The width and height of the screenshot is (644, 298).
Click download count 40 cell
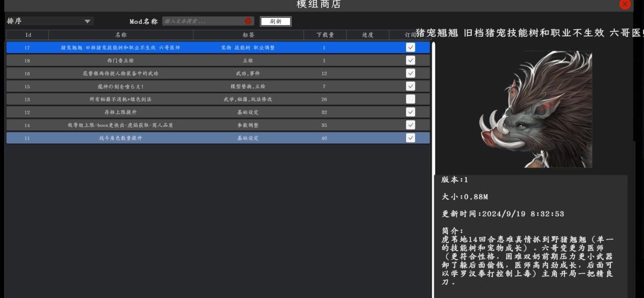coord(324,138)
